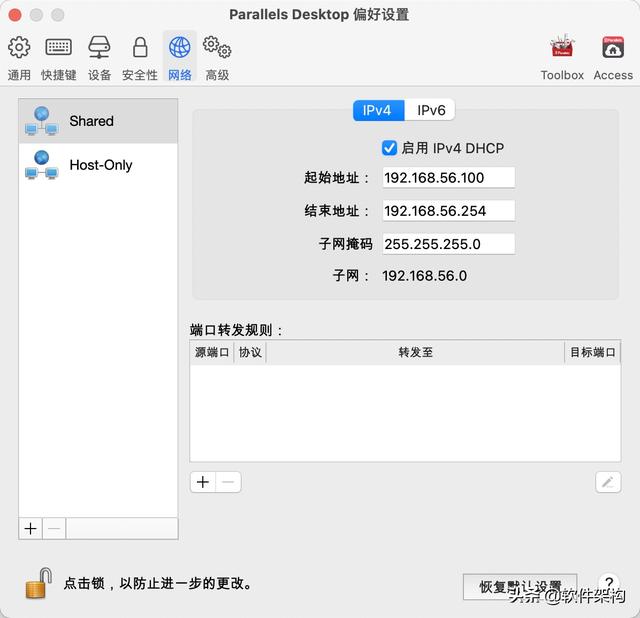
Task: Click the lock to prevent further changes
Action: tap(39, 583)
